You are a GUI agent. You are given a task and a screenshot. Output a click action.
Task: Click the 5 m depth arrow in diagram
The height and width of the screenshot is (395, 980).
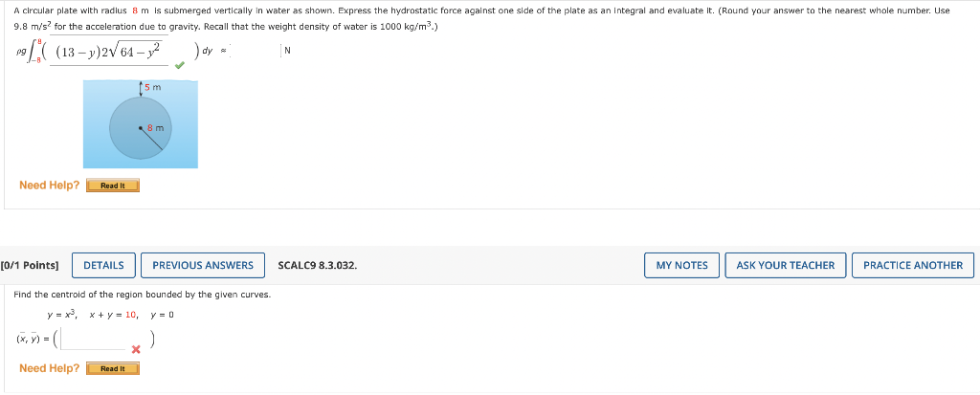point(141,88)
